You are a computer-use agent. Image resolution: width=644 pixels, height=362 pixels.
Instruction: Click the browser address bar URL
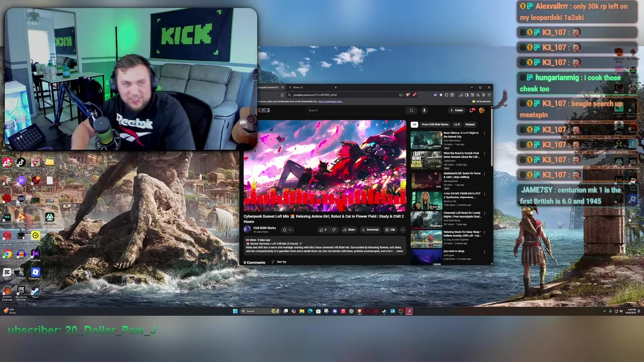315,95
